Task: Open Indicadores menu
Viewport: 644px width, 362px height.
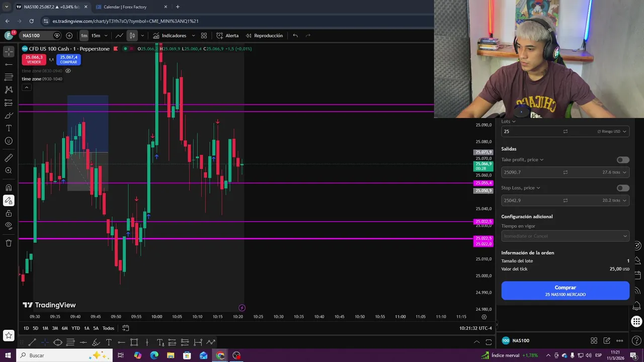Action: [170, 36]
